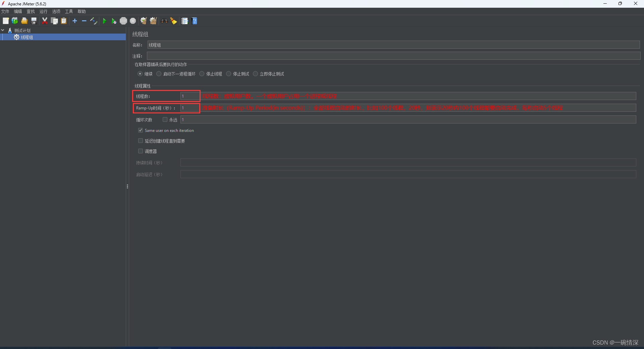Click the 启动延迟（秒） field
The image size is (644, 349).
(408, 174)
